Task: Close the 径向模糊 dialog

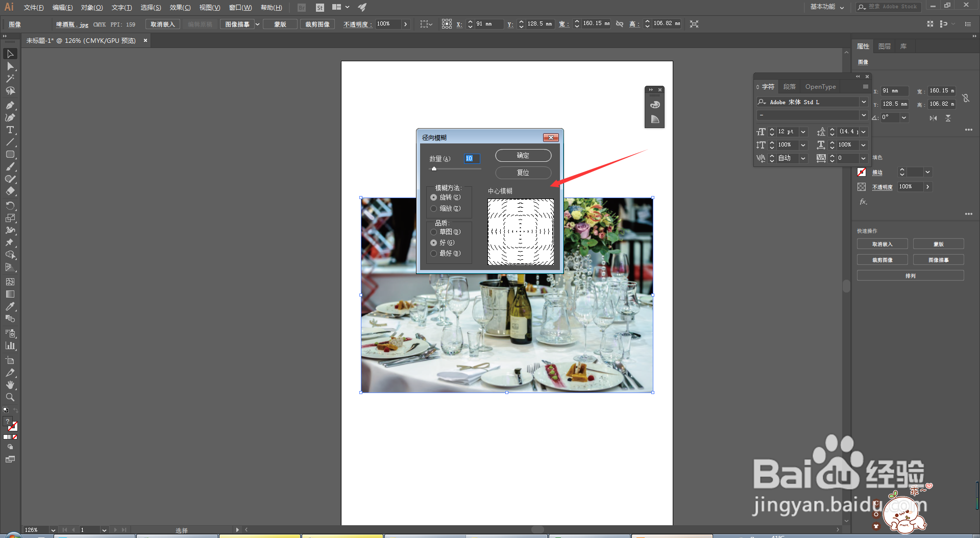Action: coord(551,137)
